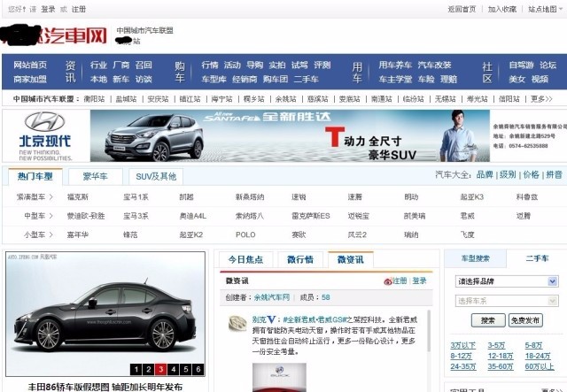This screenshot has width=567, height=392.
Task: Click 加入收藏 link
Action: [x=502, y=9]
